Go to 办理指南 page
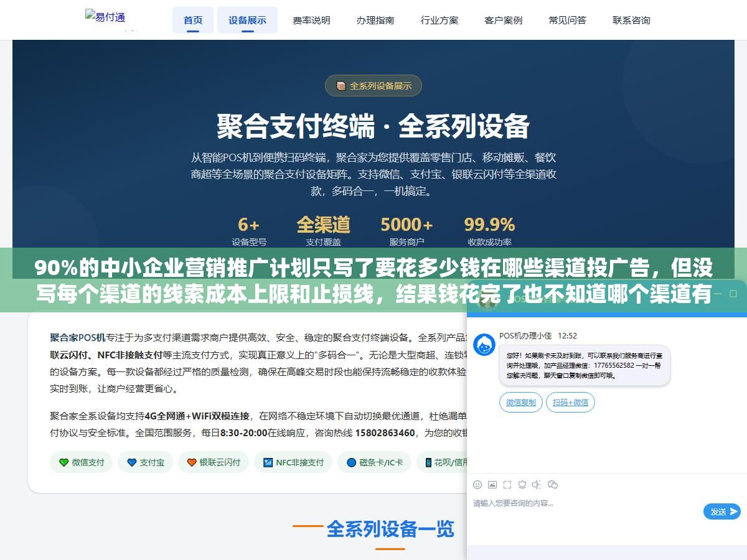Image resolution: width=747 pixels, height=560 pixels. click(375, 20)
